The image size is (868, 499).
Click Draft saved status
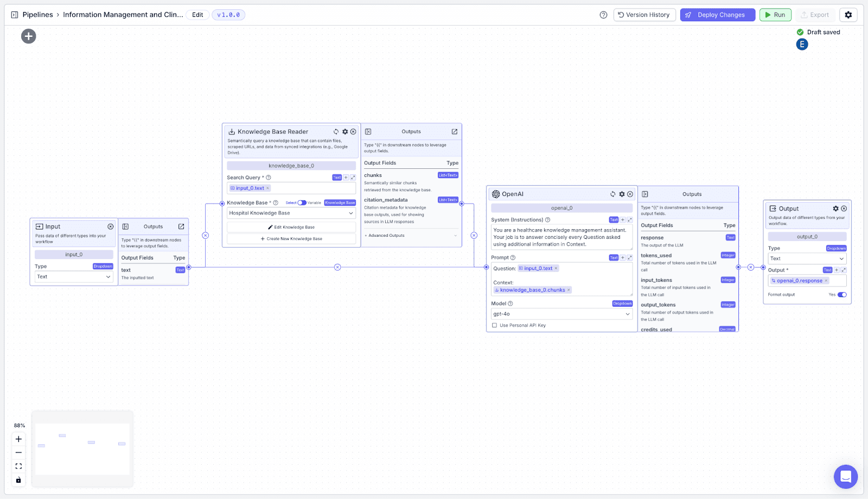tap(818, 32)
